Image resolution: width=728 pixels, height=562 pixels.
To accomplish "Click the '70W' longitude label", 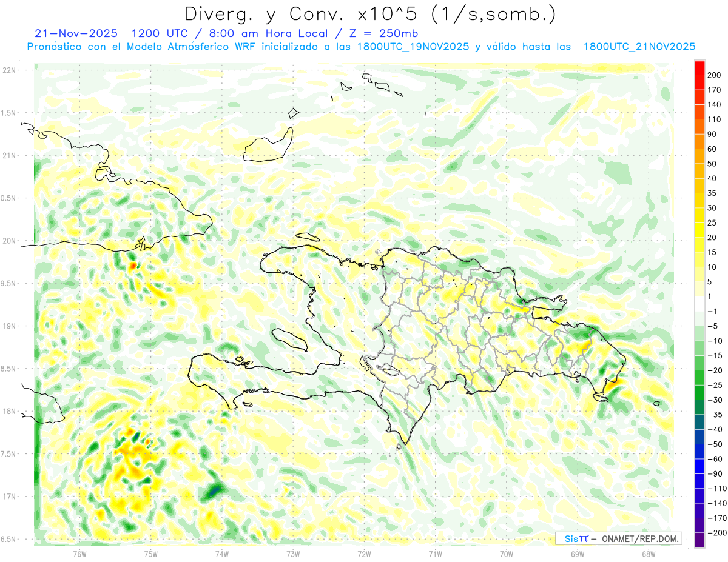I will click(507, 554).
